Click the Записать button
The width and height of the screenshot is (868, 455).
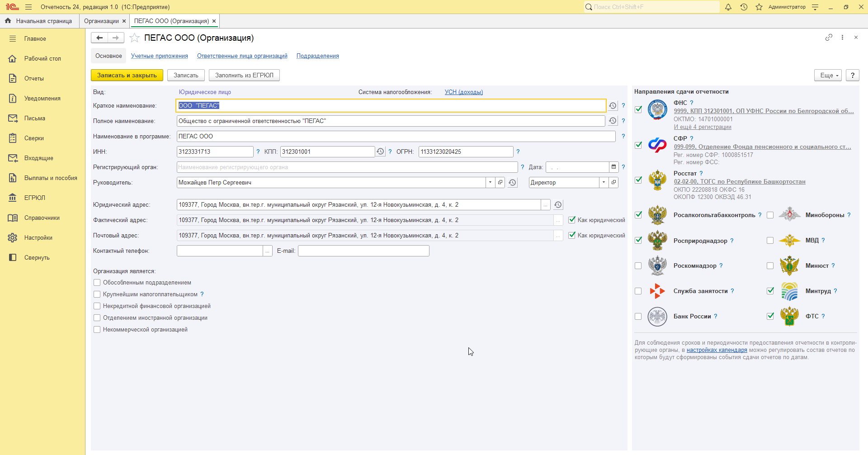pos(186,76)
